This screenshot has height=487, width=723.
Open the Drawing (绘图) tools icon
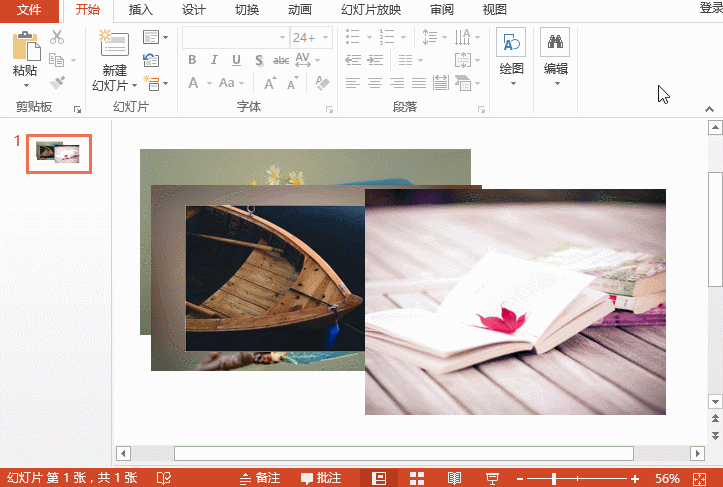click(511, 42)
